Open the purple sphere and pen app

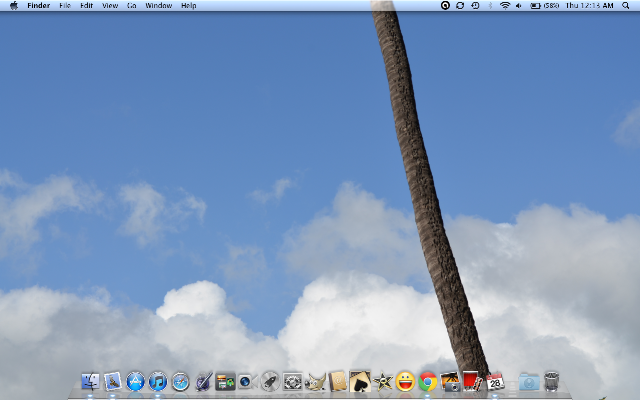[x=203, y=382]
